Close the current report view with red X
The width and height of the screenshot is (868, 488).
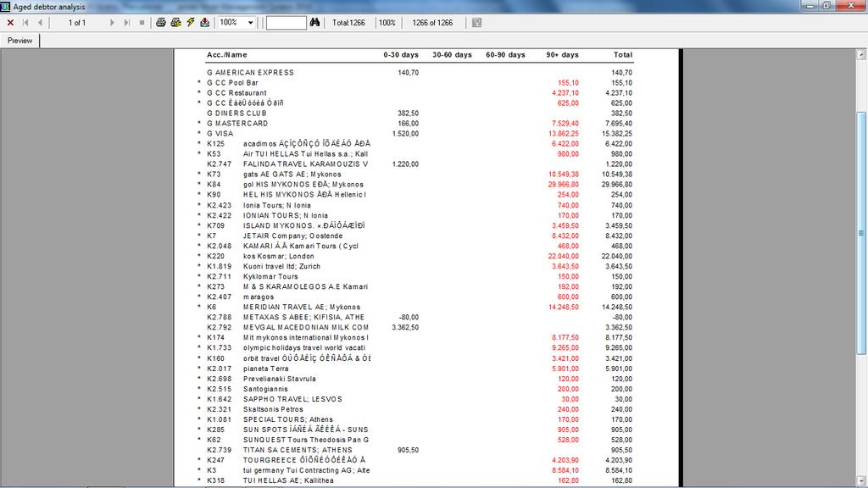click(x=10, y=23)
